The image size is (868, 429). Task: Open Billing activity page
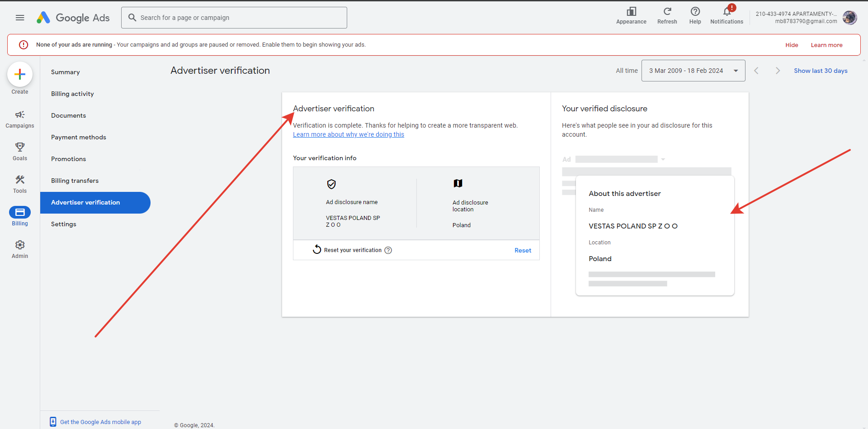tap(72, 94)
